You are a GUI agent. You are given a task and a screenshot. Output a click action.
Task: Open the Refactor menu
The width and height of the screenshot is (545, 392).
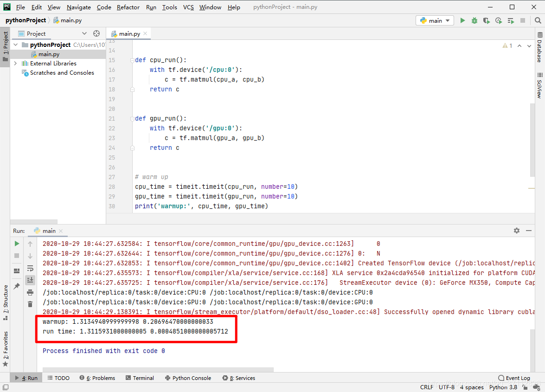(128, 7)
